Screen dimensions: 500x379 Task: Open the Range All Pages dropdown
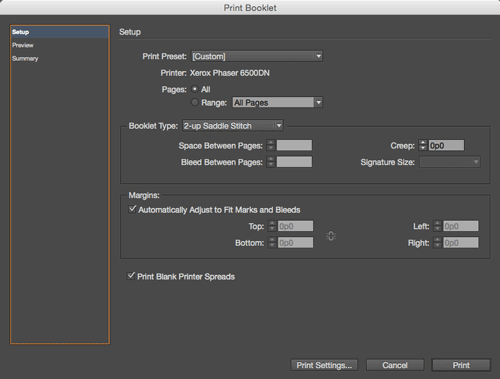click(277, 102)
